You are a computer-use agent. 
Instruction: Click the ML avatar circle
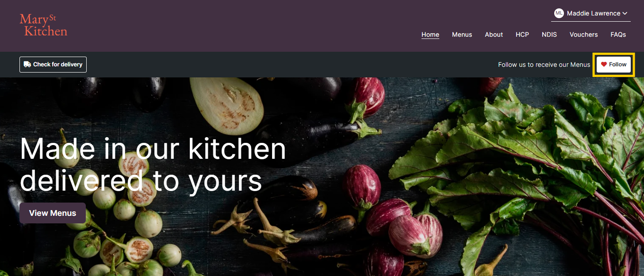click(559, 13)
